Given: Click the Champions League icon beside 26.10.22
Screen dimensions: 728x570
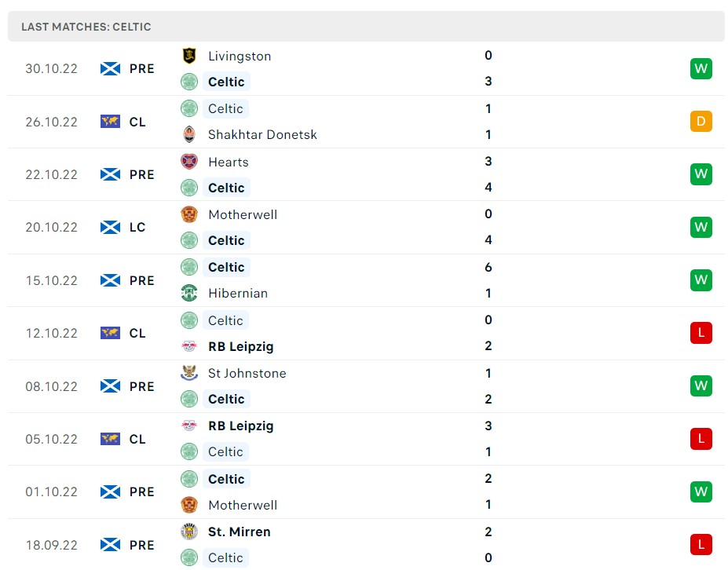Looking at the screenshot, I should click(x=111, y=122).
